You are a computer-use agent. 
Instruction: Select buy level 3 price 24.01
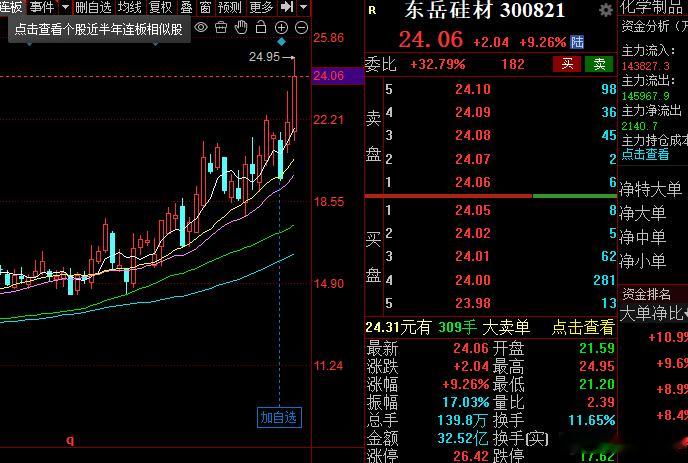coord(473,256)
